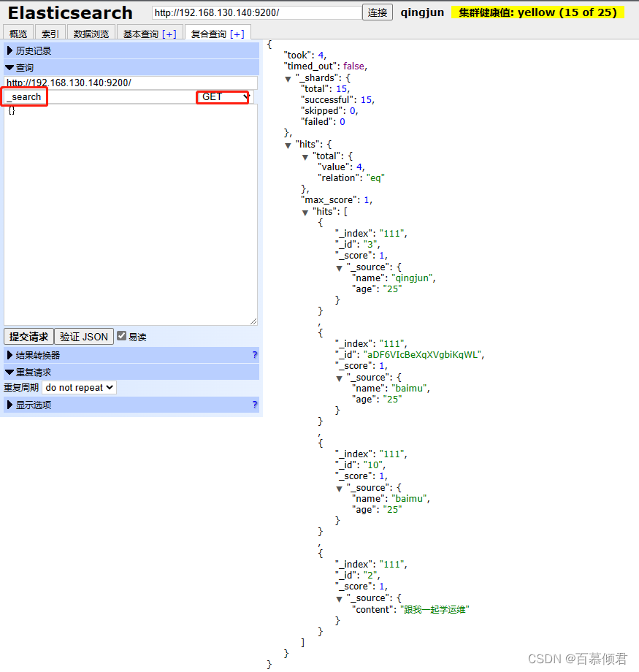
Task: Open the 数据浏览 tab
Action: pyautogui.click(x=91, y=34)
